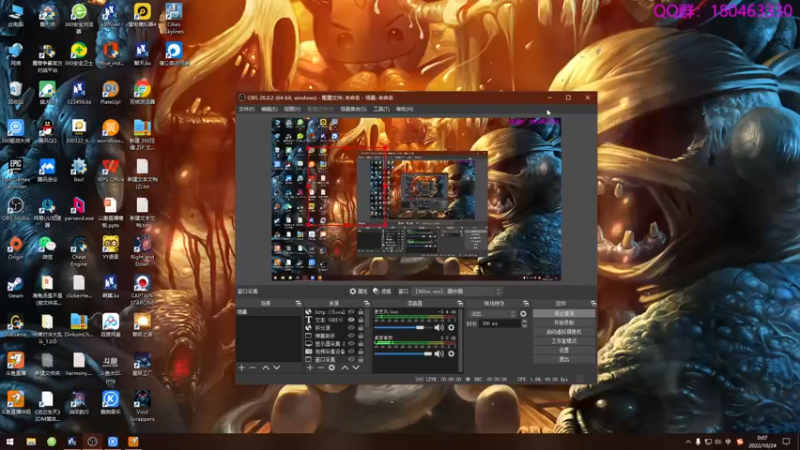Add a new source with the plus icon
The height and width of the screenshot is (450, 800).
(x=310, y=367)
